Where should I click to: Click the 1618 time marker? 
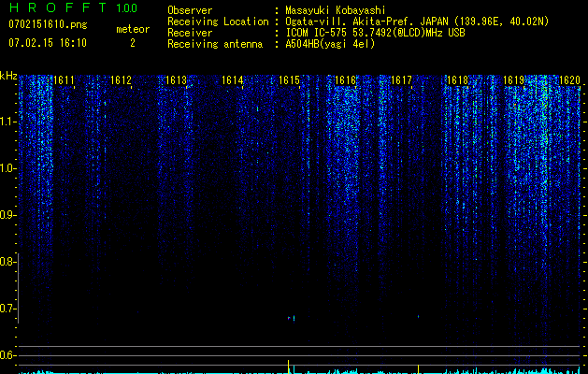tap(458, 79)
